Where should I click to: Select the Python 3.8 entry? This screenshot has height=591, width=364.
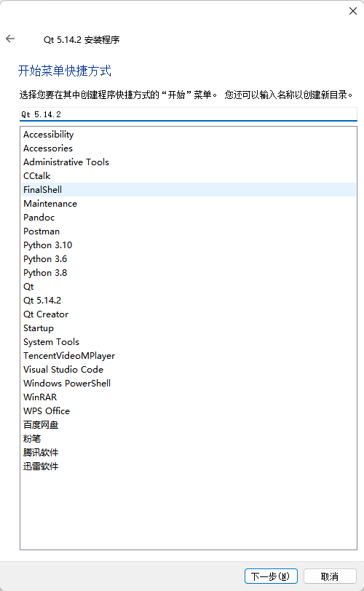pyautogui.click(x=189, y=272)
